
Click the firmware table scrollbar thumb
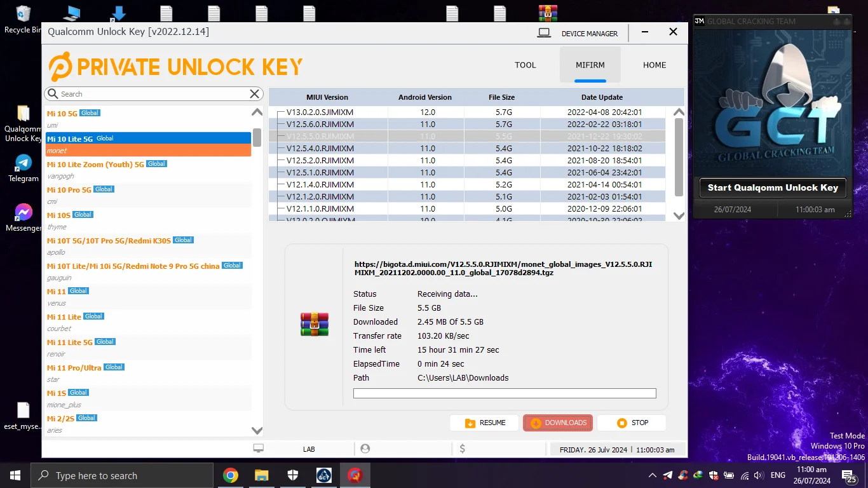(x=679, y=157)
